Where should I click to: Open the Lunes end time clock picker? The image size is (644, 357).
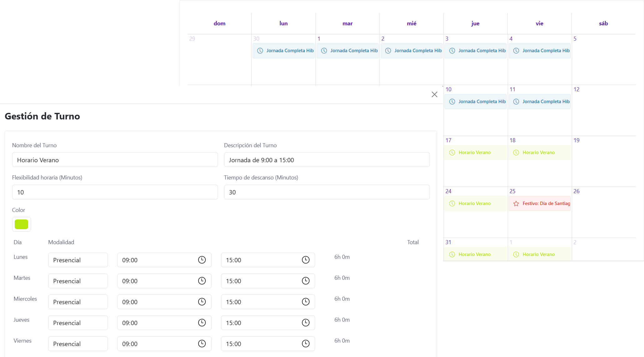coord(306,260)
